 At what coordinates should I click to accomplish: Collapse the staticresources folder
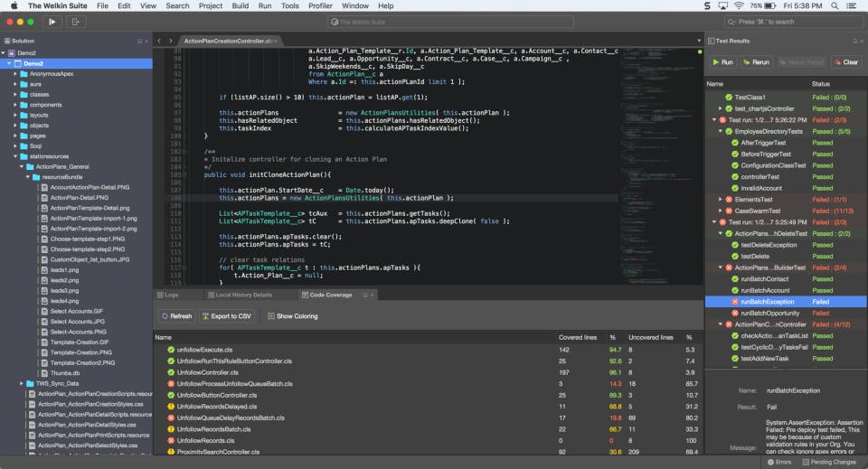point(17,156)
